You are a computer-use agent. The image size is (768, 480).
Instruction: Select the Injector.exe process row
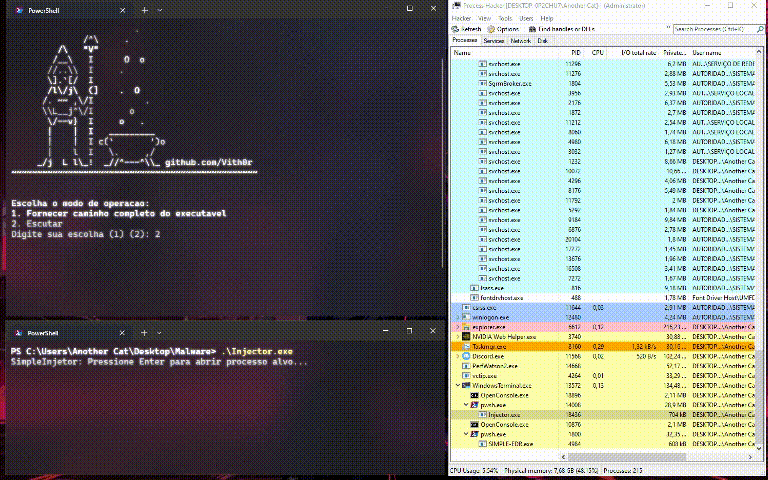point(503,414)
